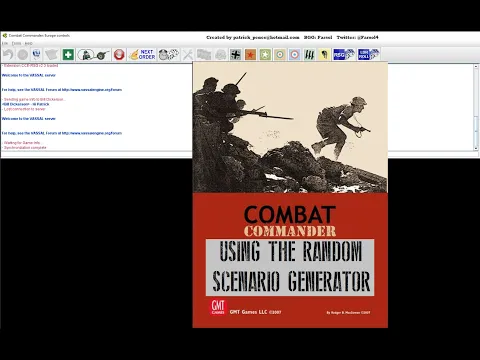Viewport: 480px width, 360px height.
Task: Select the British roundel on tan icon
Action: [x=280, y=54]
